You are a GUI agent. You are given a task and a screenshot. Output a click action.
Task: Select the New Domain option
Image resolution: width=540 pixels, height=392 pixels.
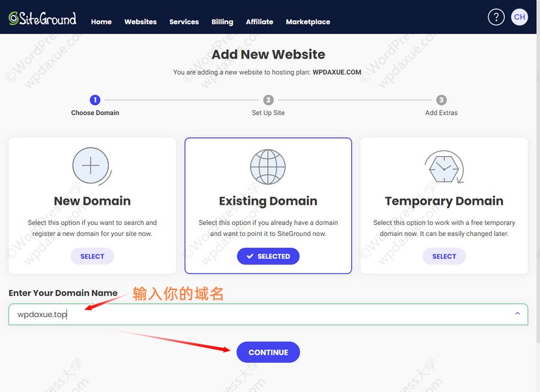pos(92,256)
